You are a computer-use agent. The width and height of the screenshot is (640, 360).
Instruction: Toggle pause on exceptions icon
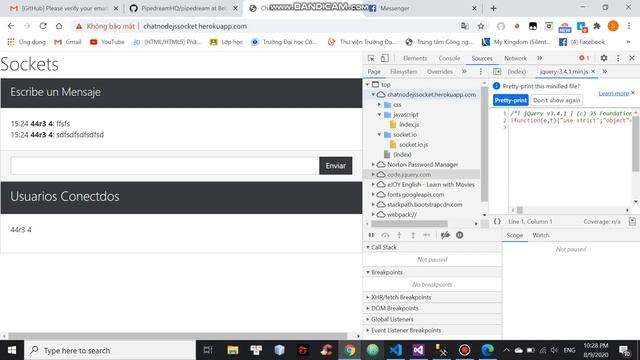460,235
